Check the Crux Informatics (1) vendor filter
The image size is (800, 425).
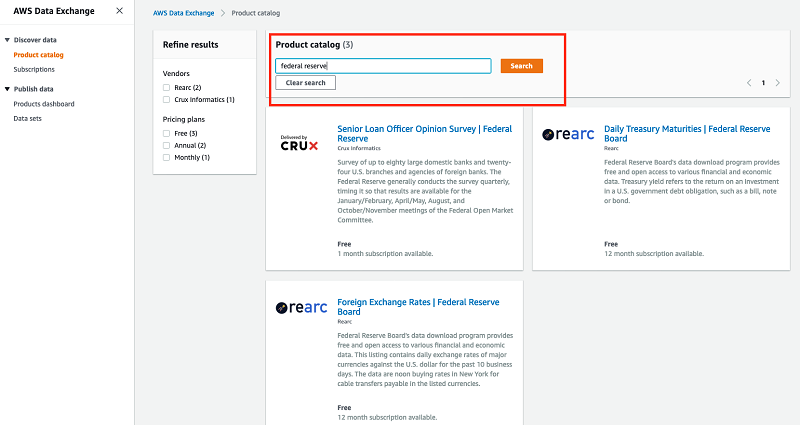pos(166,99)
